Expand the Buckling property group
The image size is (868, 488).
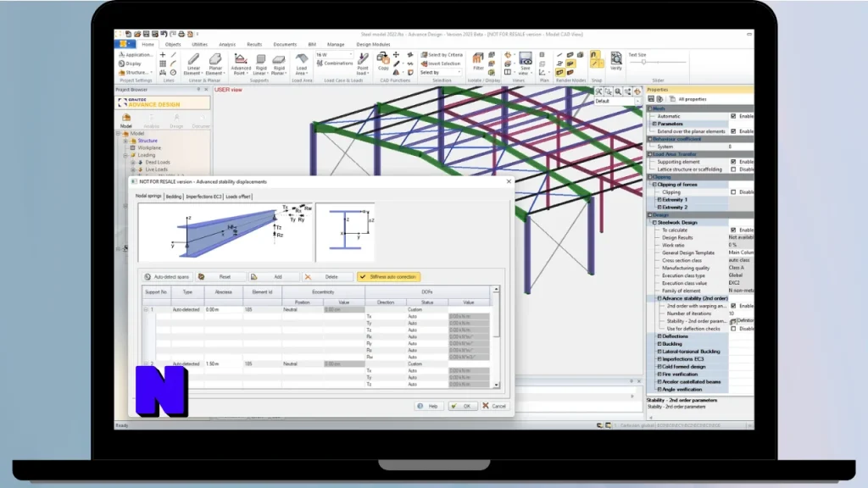coord(659,344)
